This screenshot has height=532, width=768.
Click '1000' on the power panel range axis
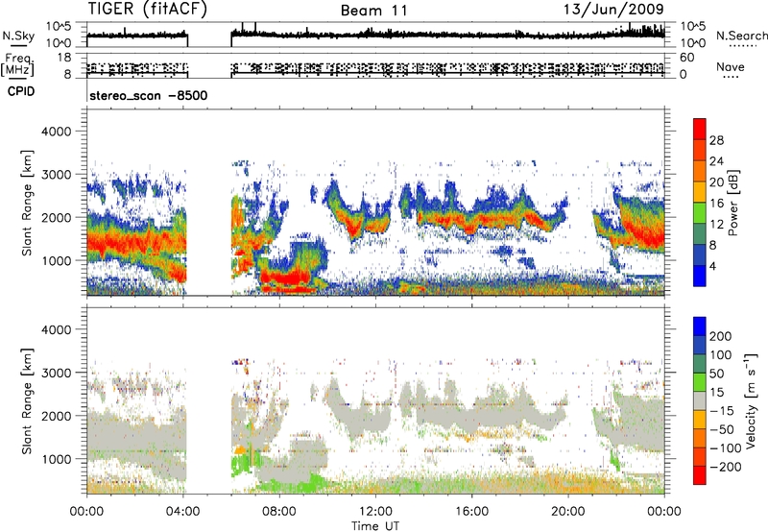tap(56, 260)
